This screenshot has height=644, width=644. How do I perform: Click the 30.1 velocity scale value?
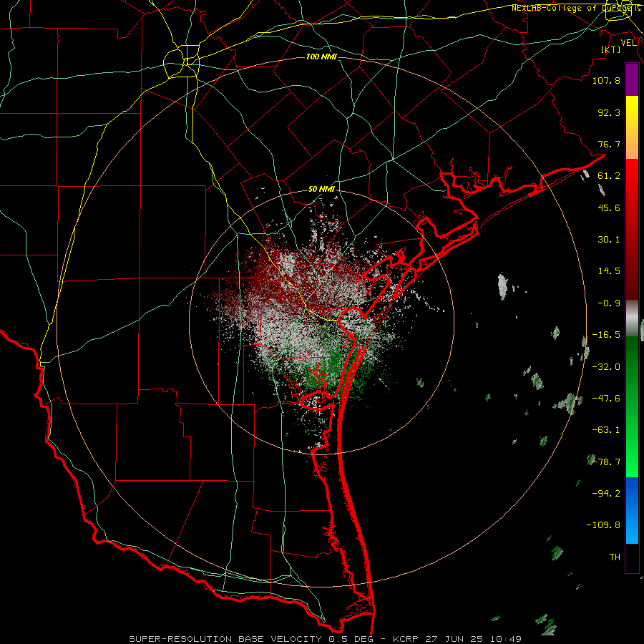coord(609,240)
